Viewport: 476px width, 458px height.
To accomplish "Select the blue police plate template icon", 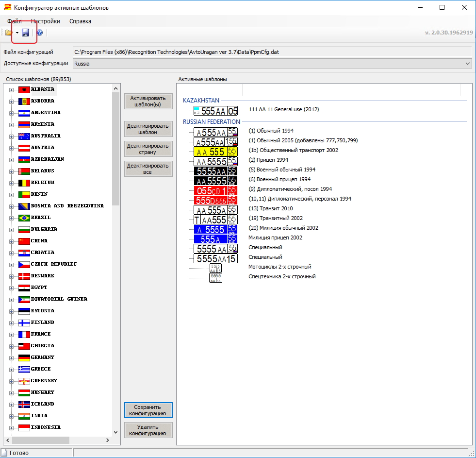I will click(215, 229).
